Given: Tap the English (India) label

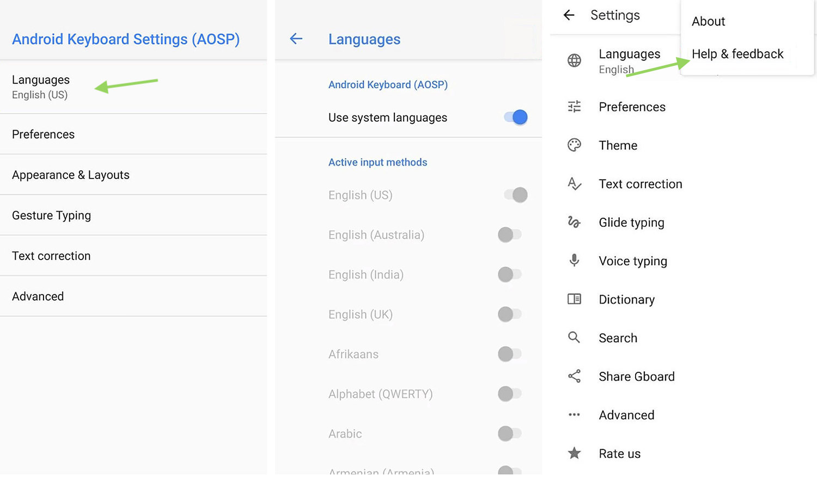Looking at the screenshot, I should (365, 275).
